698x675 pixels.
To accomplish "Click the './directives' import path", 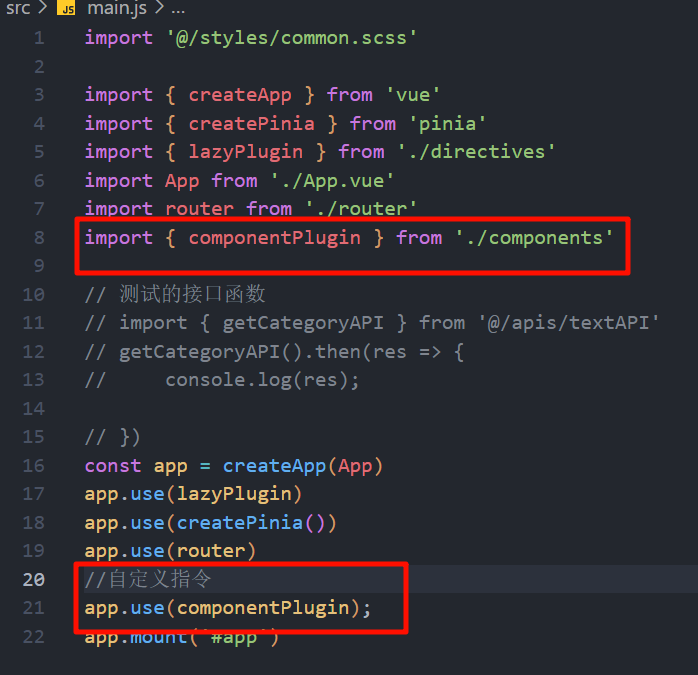I will coord(476,152).
